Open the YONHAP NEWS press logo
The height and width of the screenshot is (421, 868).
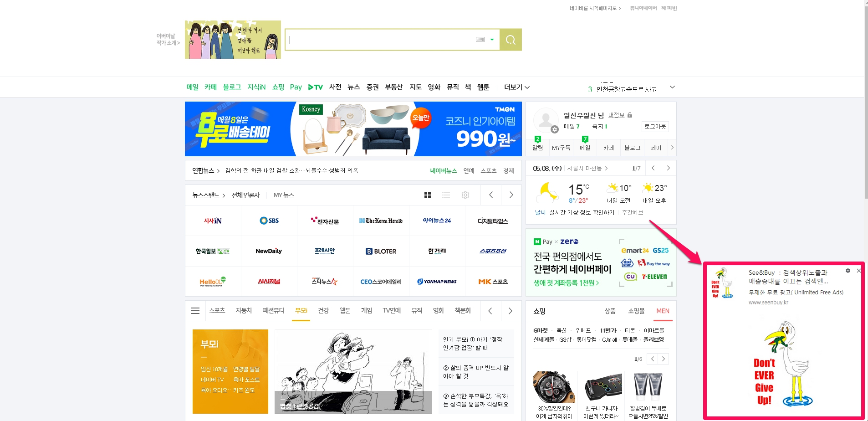click(x=437, y=282)
